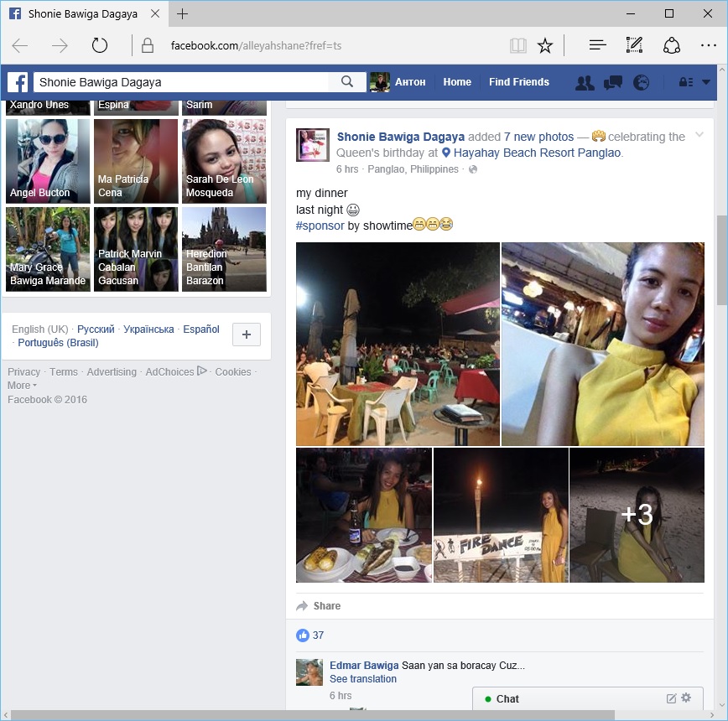This screenshot has height=721, width=728.
Task: Open chat settings gear icon
Action: click(686, 698)
